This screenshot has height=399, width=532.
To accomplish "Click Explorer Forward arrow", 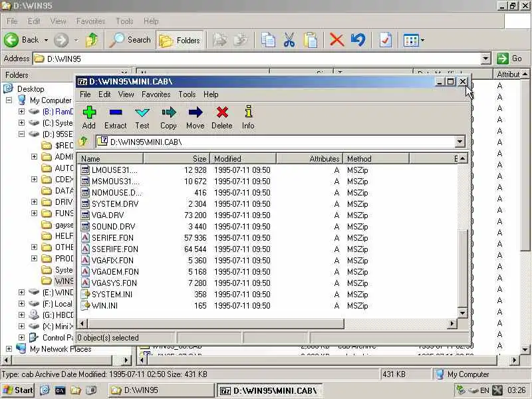I will click(x=61, y=40).
